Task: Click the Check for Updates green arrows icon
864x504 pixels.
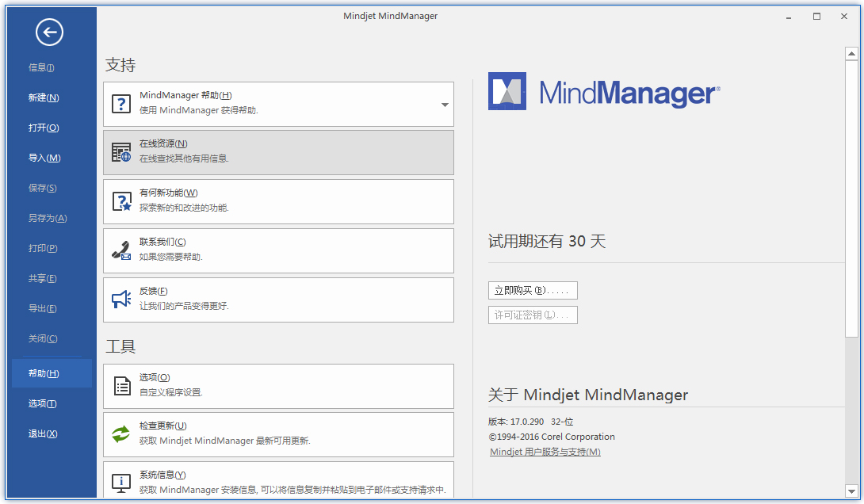Action: click(121, 434)
